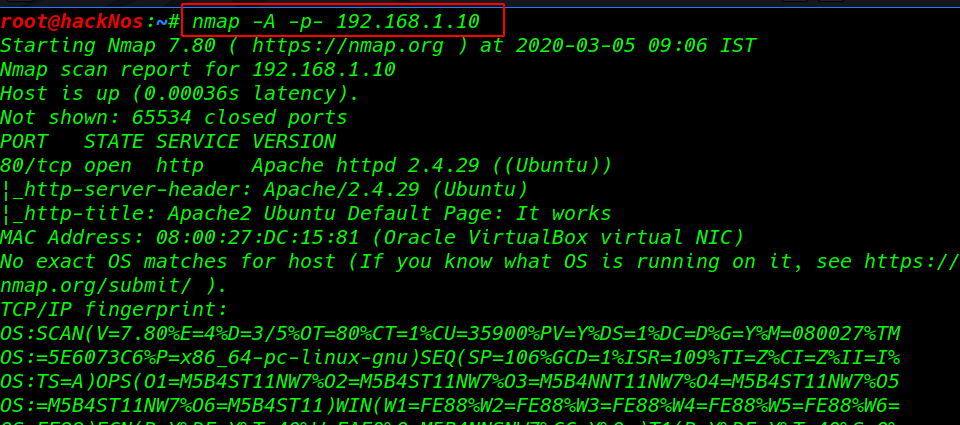Click the SERVICE column header
The width and height of the screenshot is (960, 425).
pos(198,141)
